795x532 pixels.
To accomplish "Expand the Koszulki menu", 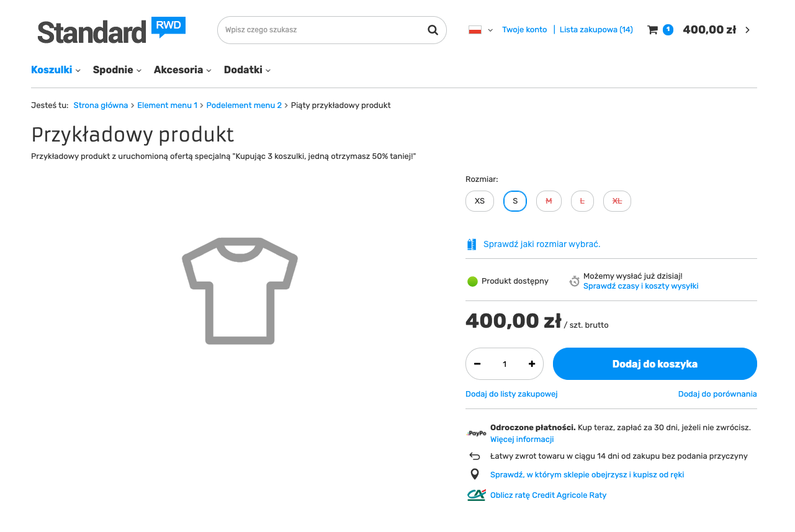I will pyautogui.click(x=56, y=70).
